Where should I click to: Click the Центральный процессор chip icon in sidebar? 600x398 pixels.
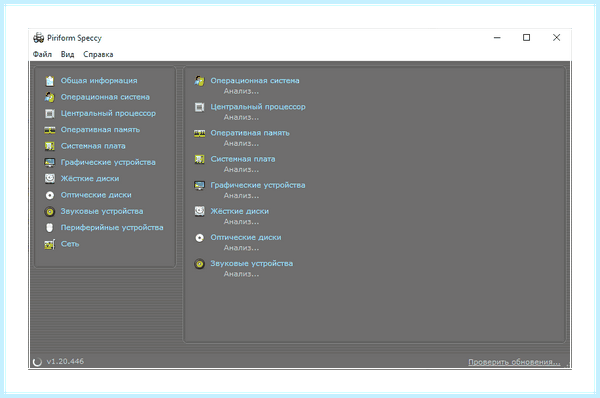(x=50, y=114)
